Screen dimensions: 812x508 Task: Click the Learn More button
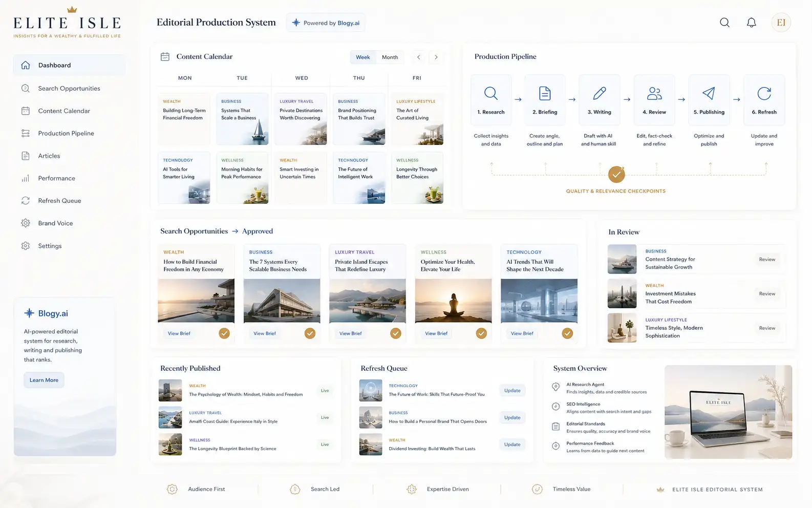pyautogui.click(x=44, y=380)
